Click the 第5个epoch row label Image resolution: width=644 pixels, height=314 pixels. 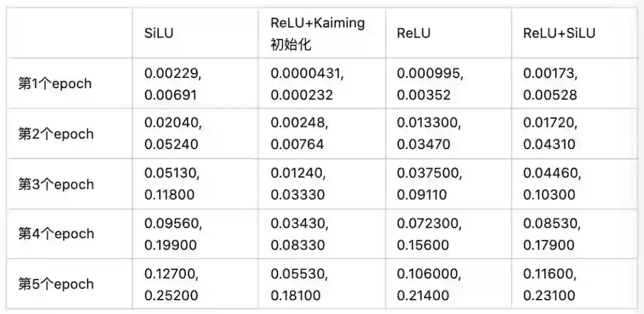55,284
